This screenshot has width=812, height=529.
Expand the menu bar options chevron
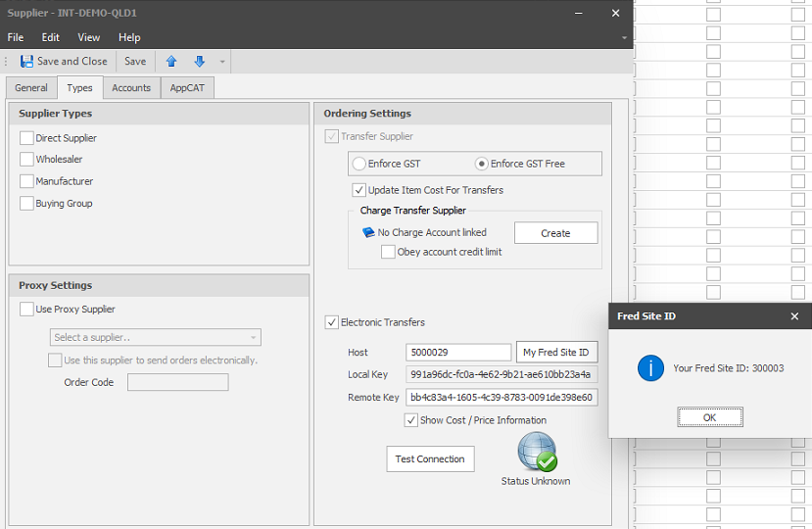pyautogui.click(x=624, y=38)
